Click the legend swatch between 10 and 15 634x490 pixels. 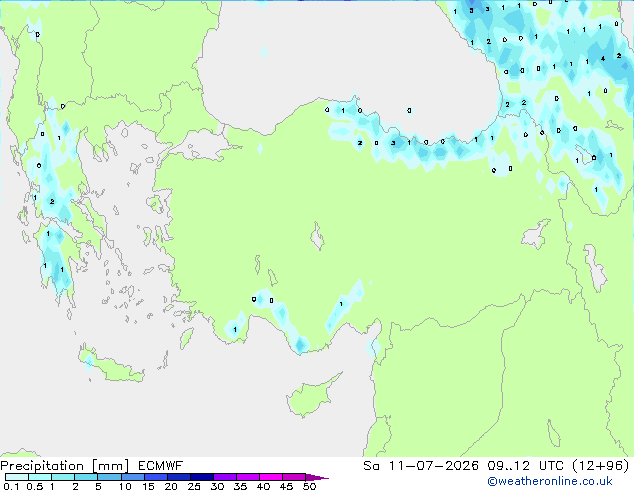point(133,477)
